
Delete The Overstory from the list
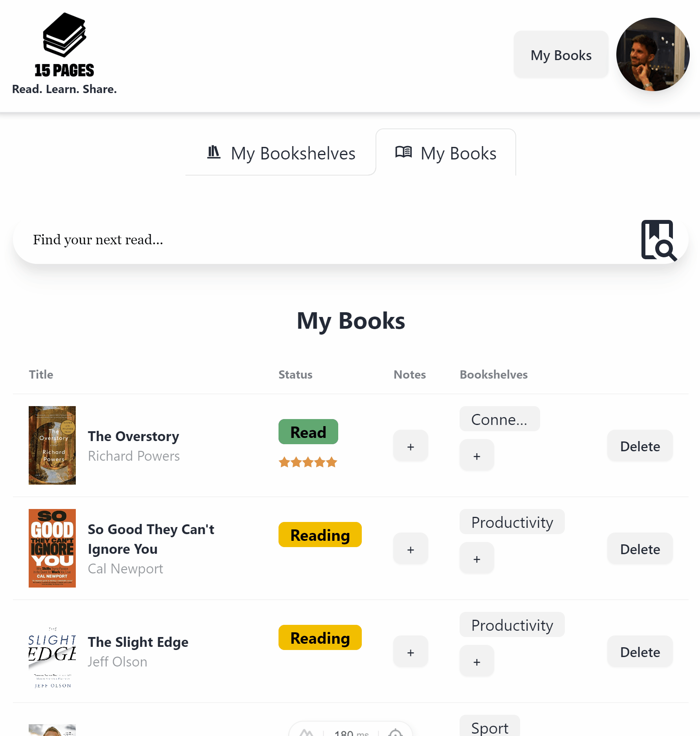pos(640,446)
